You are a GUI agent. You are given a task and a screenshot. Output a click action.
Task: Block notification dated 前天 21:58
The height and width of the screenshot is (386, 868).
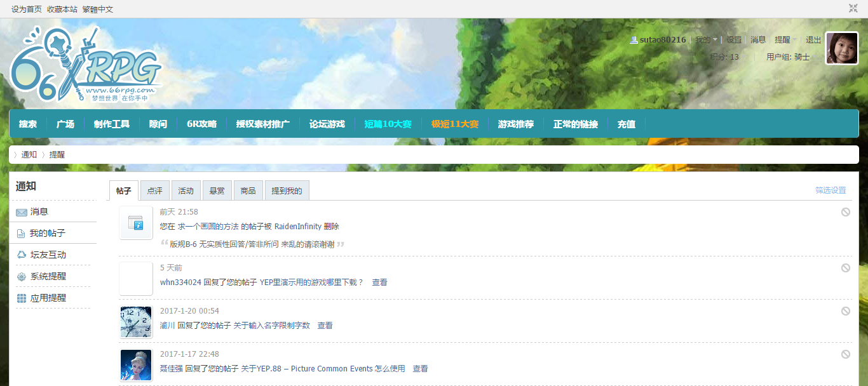pyautogui.click(x=846, y=212)
